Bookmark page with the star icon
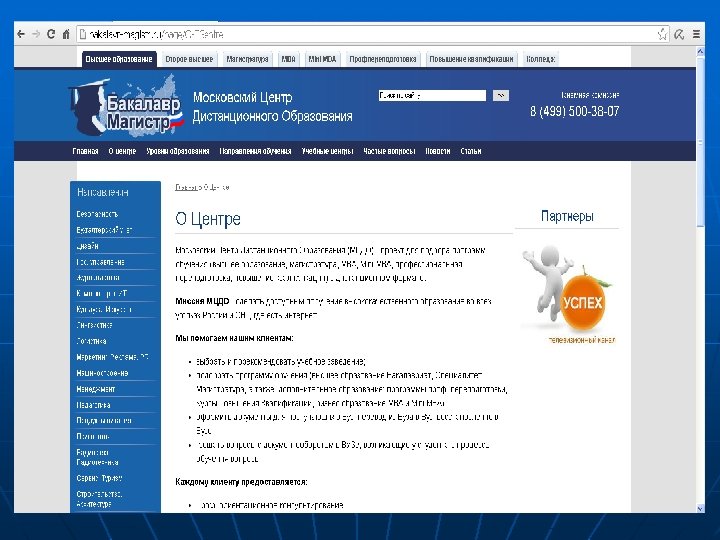This screenshot has width=720, height=540. click(662, 34)
